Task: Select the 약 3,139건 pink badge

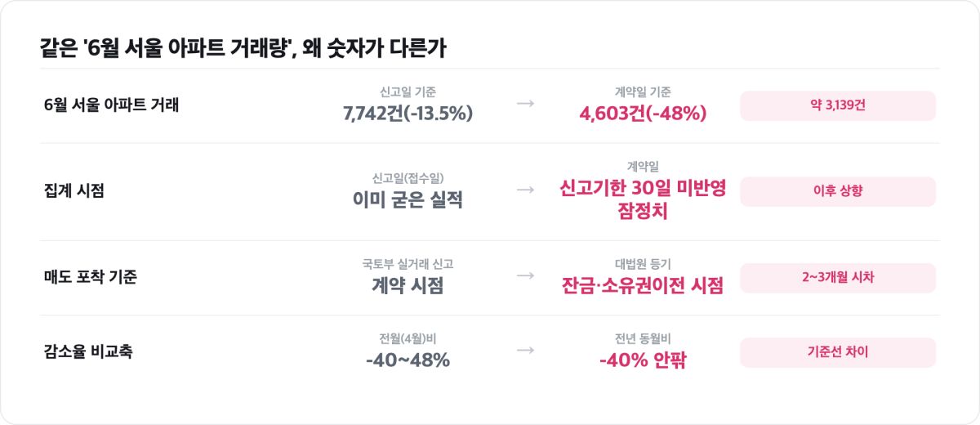Action: (x=838, y=106)
